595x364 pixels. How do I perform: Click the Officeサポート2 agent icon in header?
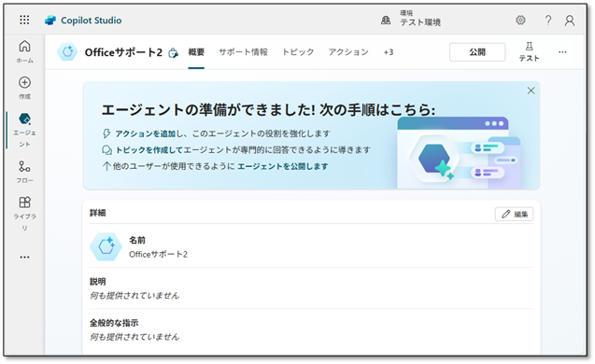(x=67, y=52)
